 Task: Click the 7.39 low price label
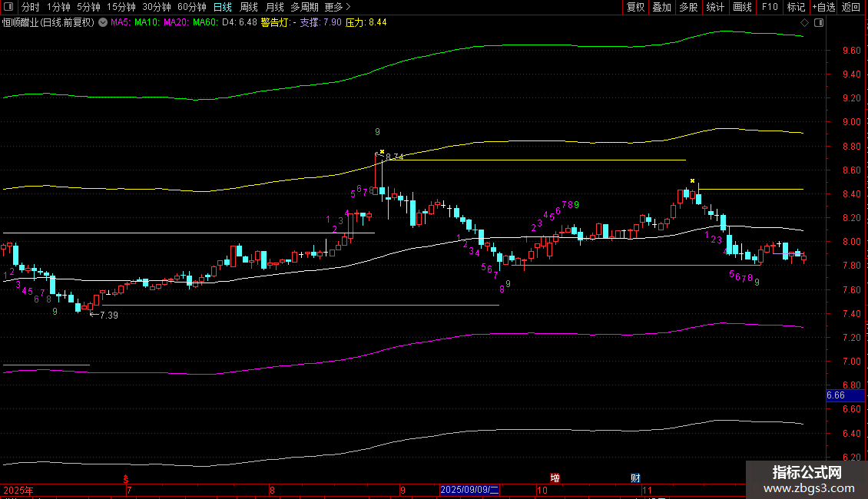(109, 316)
